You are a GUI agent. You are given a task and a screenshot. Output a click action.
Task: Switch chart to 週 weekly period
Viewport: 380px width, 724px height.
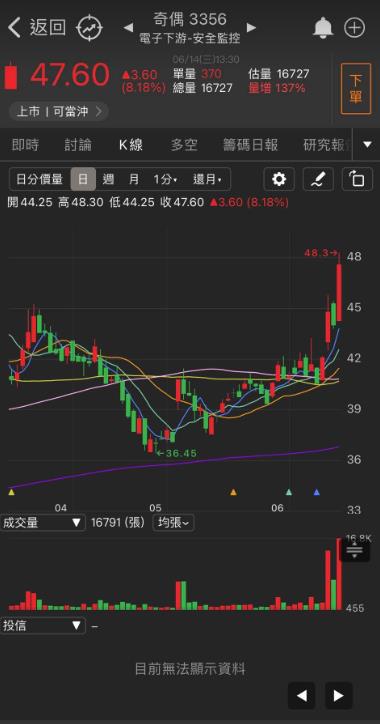point(109,179)
